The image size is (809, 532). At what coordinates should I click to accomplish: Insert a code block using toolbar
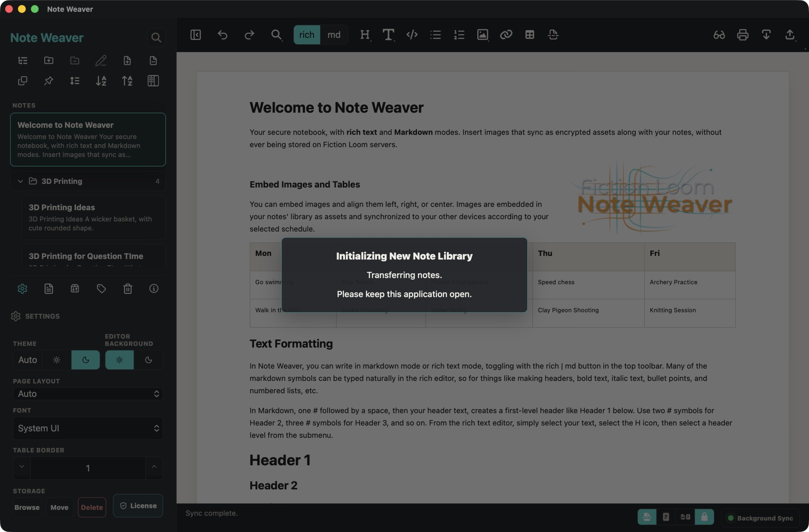(x=412, y=35)
